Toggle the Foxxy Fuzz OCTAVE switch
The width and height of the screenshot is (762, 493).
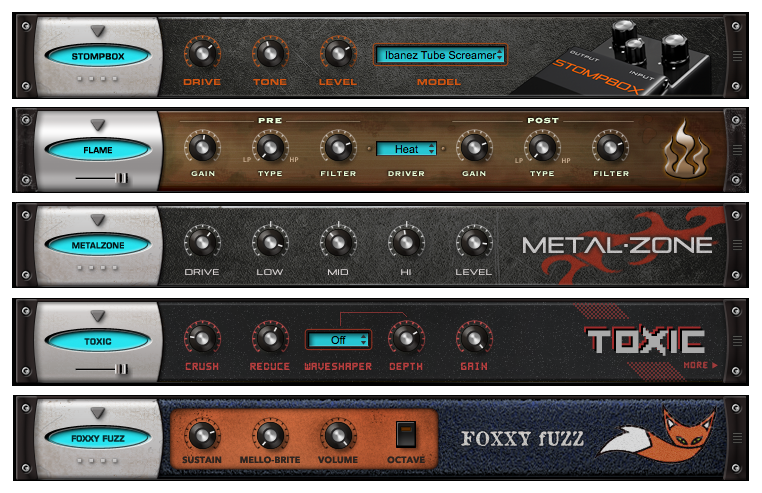click(x=406, y=434)
